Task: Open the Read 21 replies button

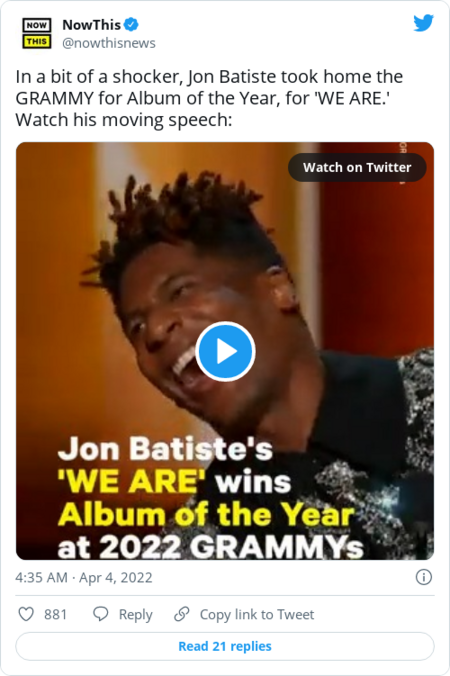Action: [x=225, y=646]
